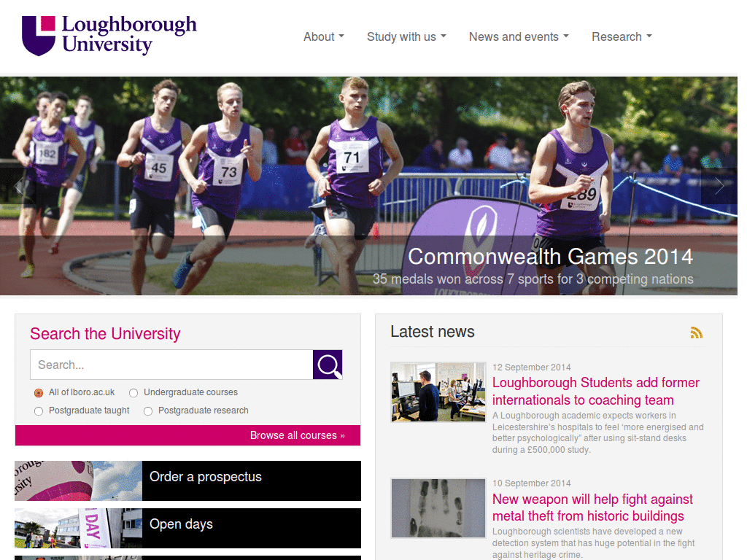Click the 'Latest news' heading
This screenshot has width=747, height=560.
(432, 332)
